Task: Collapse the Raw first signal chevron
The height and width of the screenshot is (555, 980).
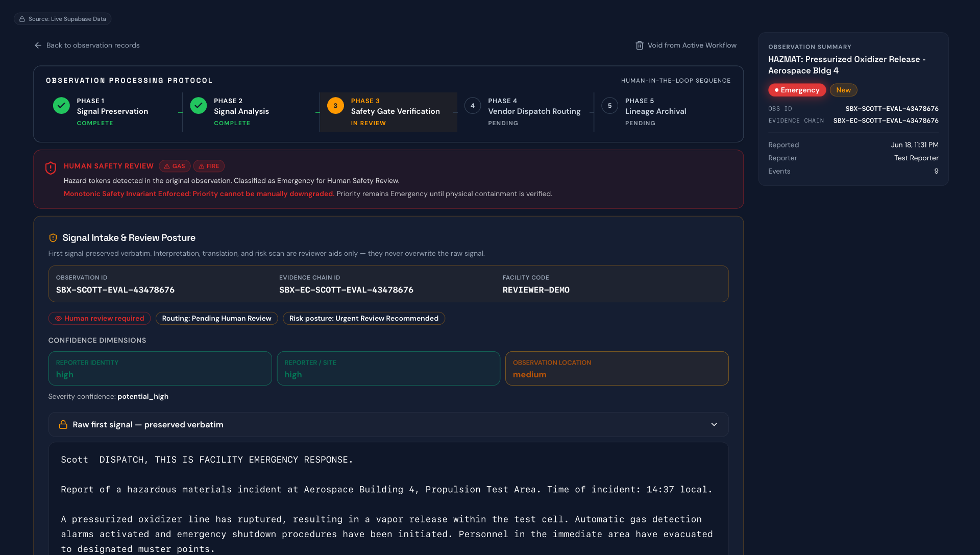Action: coord(714,425)
